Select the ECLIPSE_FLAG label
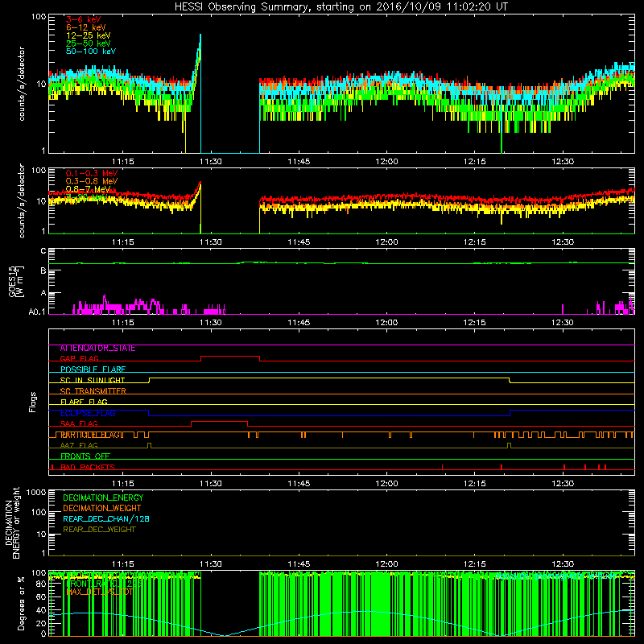Screen dimensions: 644x644 coord(88,413)
